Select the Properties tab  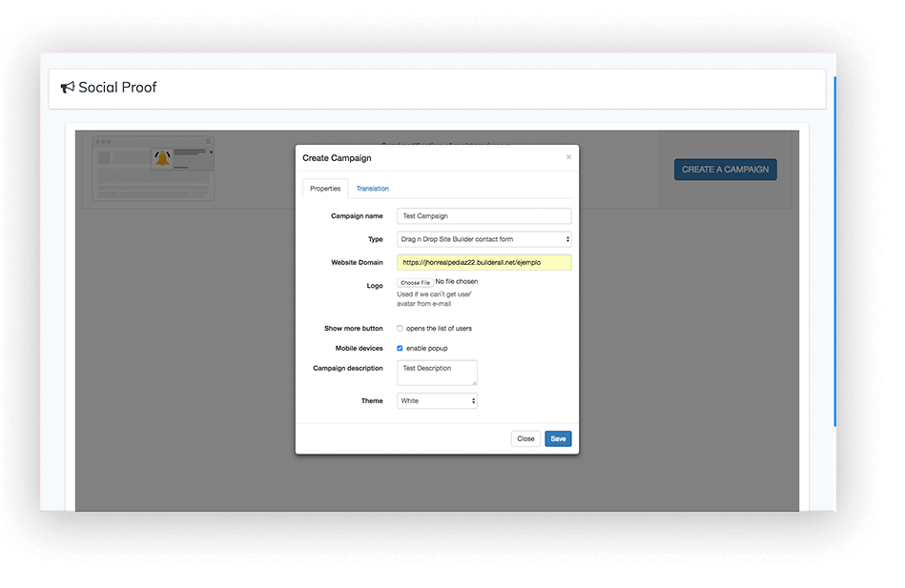click(325, 189)
